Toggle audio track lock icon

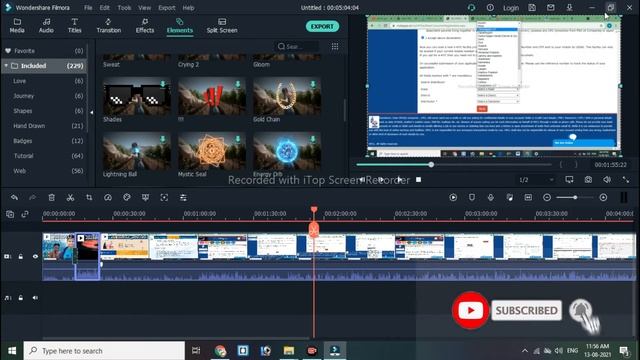(20, 298)
